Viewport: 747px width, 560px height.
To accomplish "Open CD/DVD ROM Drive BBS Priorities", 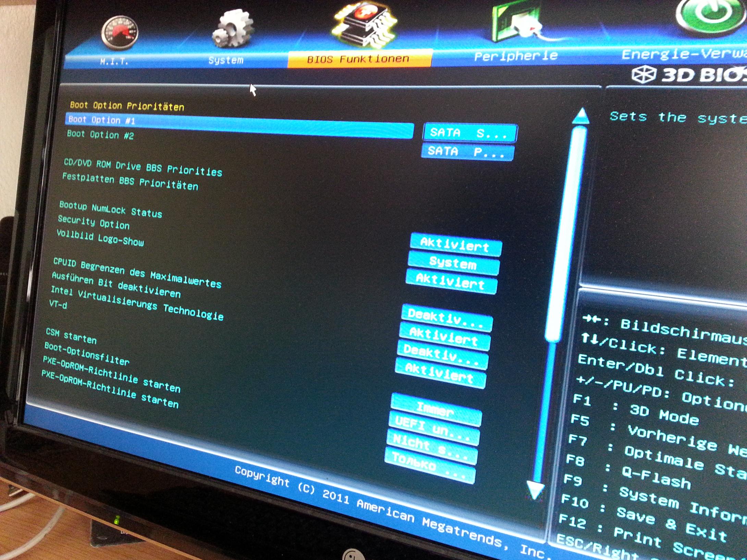I will [143, 167].
